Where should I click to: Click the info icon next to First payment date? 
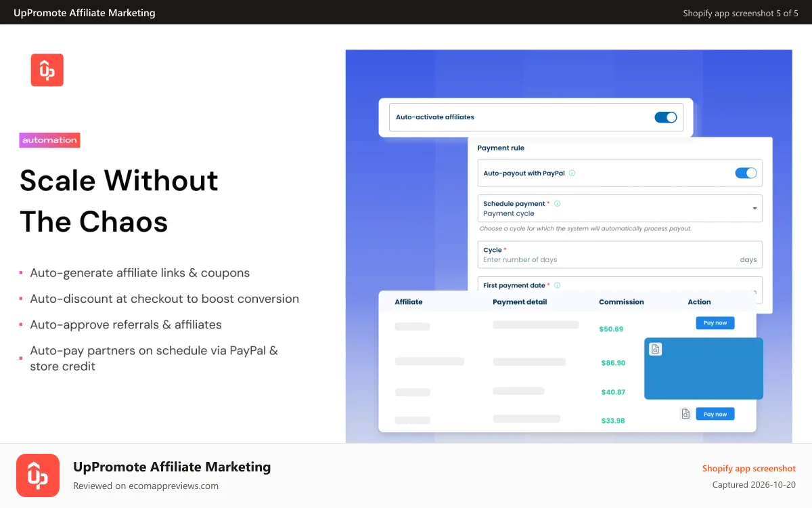[557, 286]
